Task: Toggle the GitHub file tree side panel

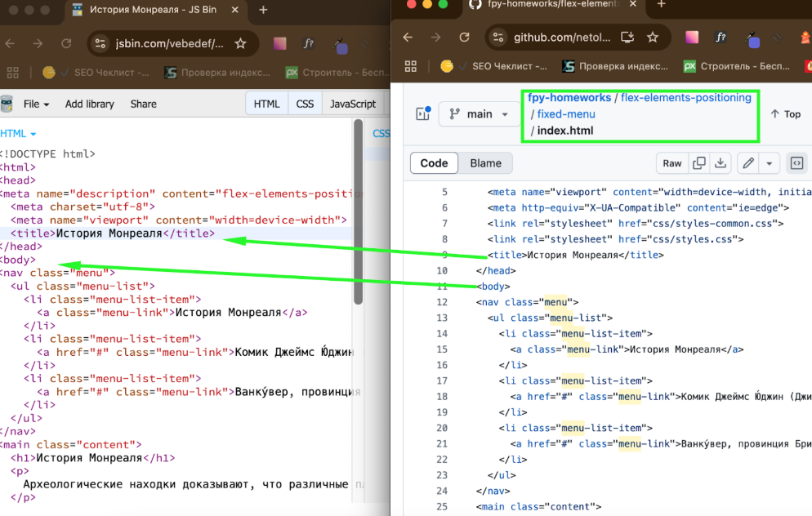Action: [x=423, y=113]
